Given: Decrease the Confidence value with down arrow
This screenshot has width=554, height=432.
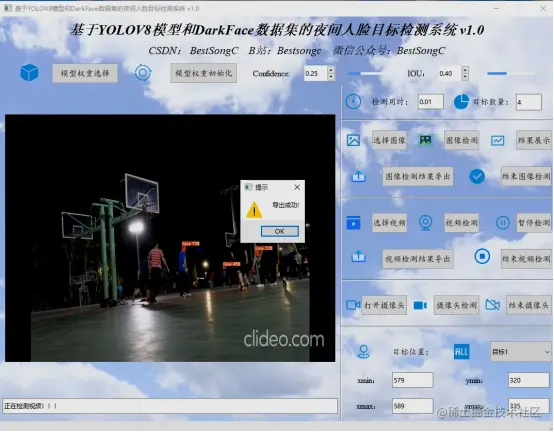Looking at the screenshot, I should pos(331,77).
